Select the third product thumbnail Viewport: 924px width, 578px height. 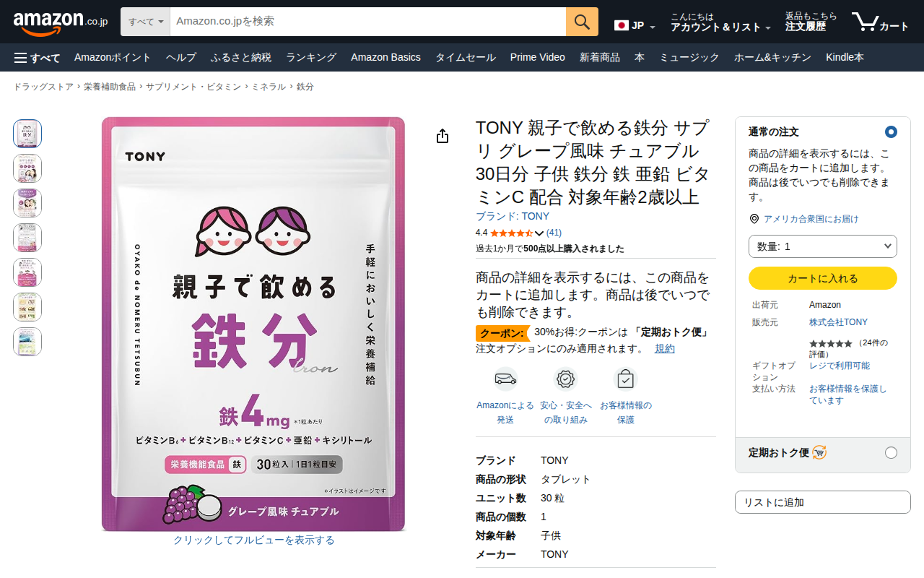click(x=27, y=203)
